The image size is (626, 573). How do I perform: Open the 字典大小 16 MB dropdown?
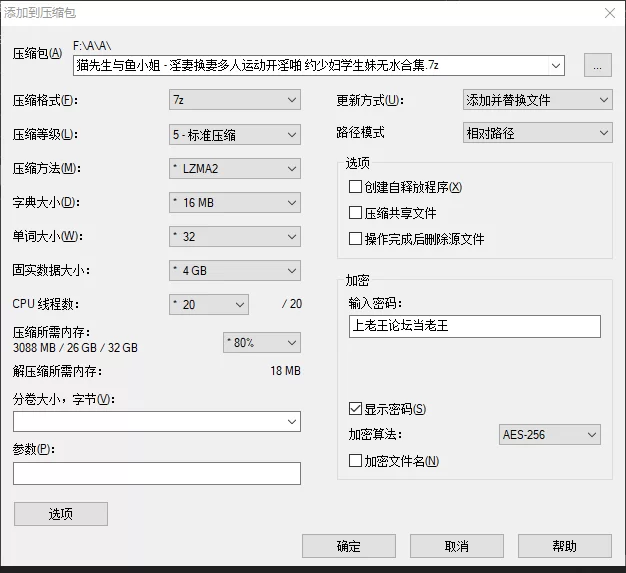pos(235,202)
